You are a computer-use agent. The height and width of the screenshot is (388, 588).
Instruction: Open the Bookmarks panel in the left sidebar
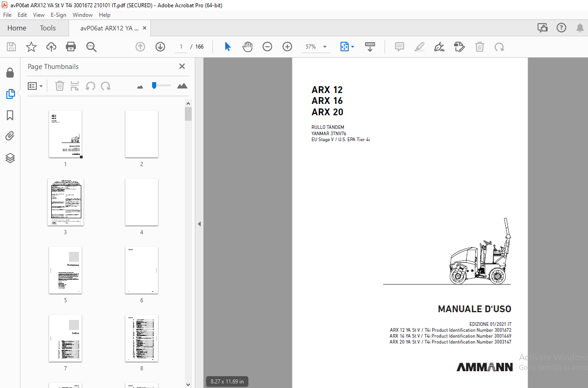(x=10, y=115)
